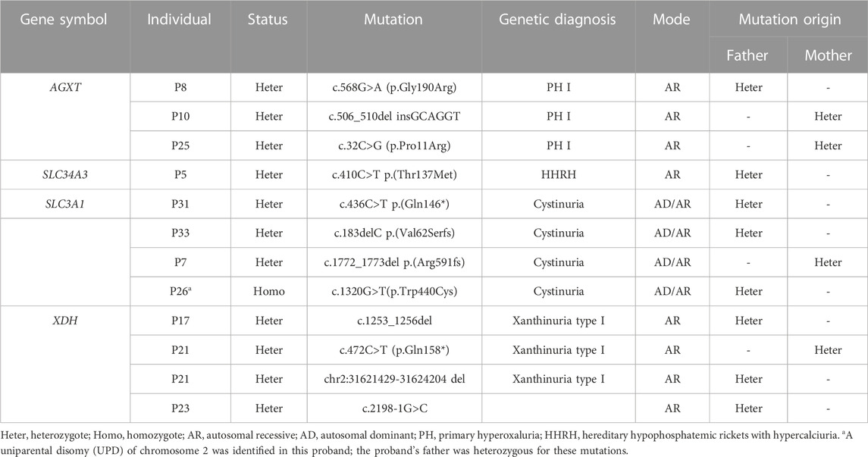Click the c.506_510del insGCAGGT mutation cell
This screenshot has width=868, height=457.
click(393, 116)
